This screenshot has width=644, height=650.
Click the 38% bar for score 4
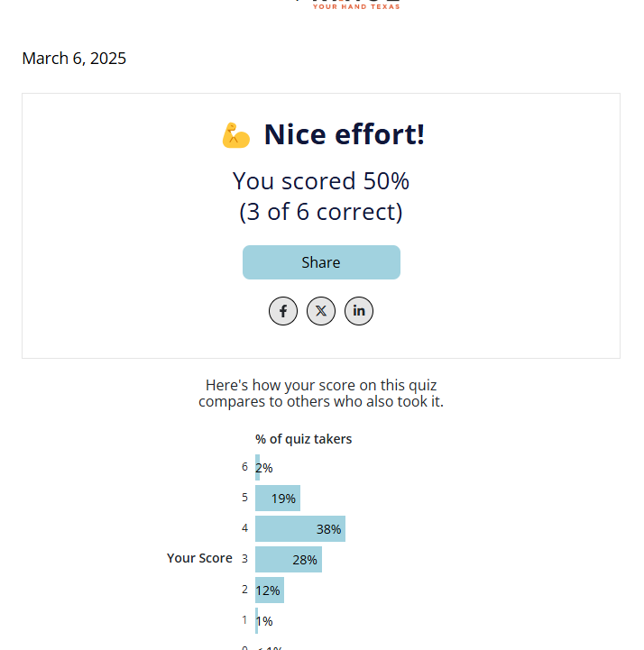click(299, 529)
